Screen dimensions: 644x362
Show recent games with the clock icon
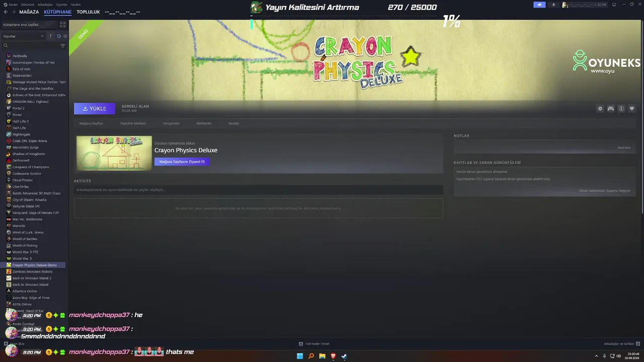[x=59, y=36]
